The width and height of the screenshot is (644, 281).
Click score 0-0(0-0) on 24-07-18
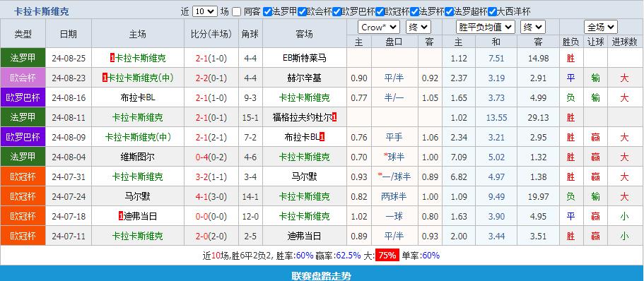[211, 216]
